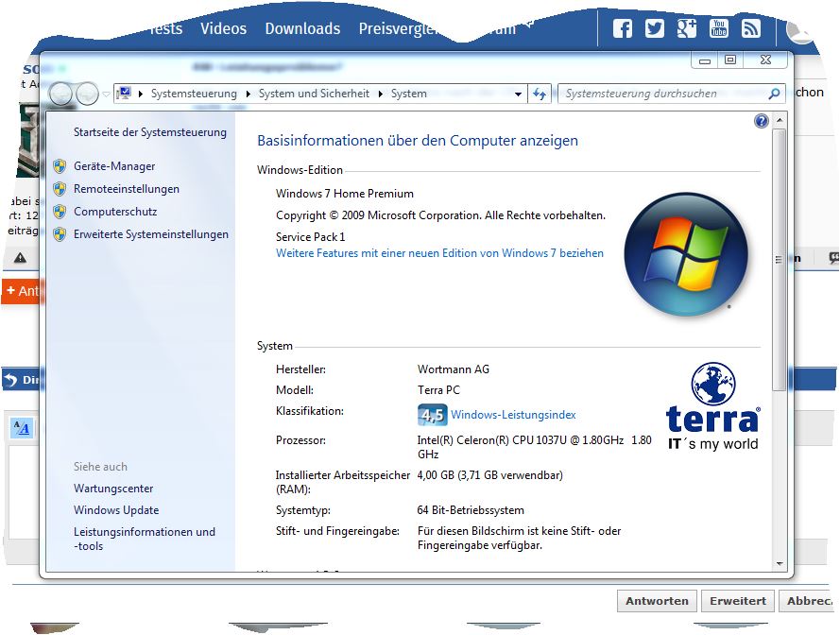Click the search magnifier in Systemsteuerung search

tap(774, 94)
